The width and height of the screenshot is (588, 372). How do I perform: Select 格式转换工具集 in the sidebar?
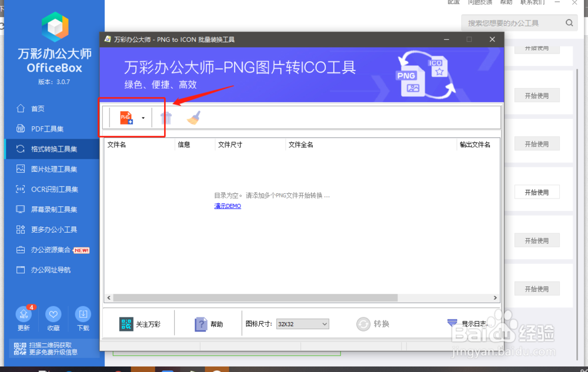pyautogui.click(x=52, y=149)
